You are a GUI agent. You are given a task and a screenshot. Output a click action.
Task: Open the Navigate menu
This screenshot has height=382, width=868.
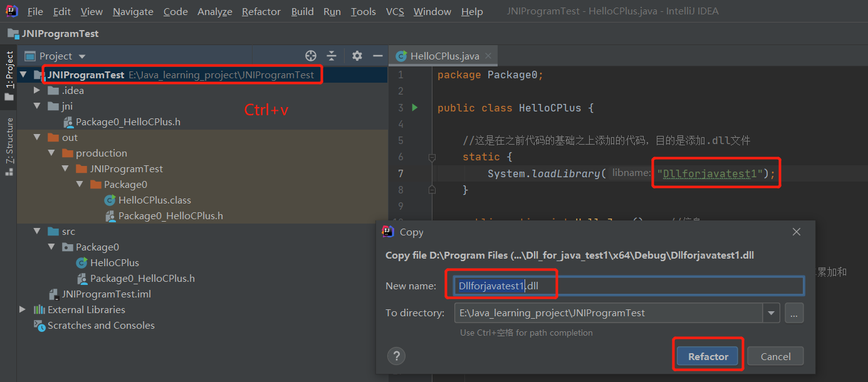(x=133, y=11)
